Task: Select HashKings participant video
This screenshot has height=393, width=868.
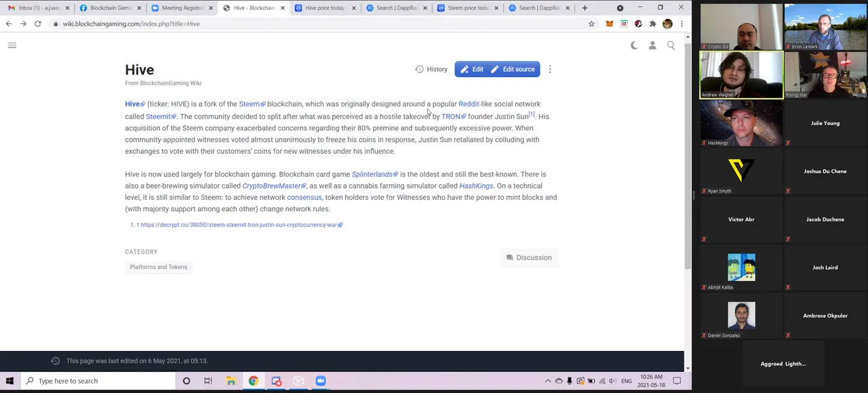Action: (741, 123)
